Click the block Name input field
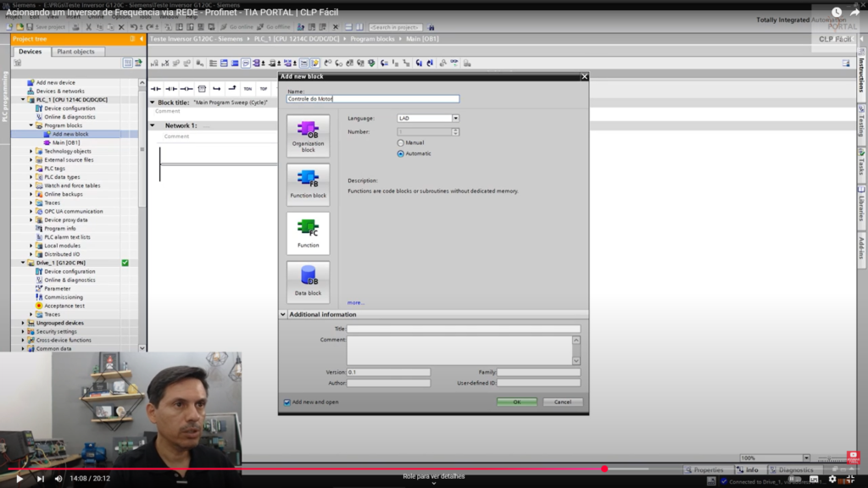Screen dimensions: 868x488 373,98
